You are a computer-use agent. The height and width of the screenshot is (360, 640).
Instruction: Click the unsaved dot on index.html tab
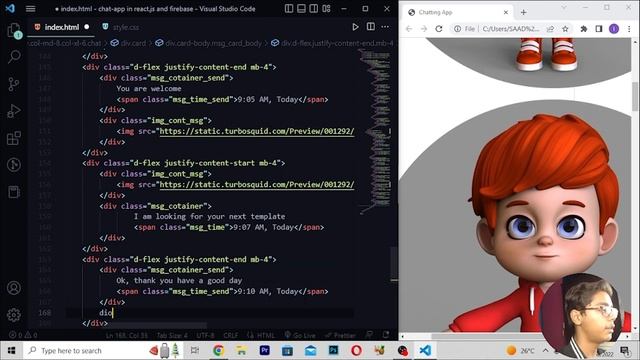pyautogui.click(x=87, y=27)
